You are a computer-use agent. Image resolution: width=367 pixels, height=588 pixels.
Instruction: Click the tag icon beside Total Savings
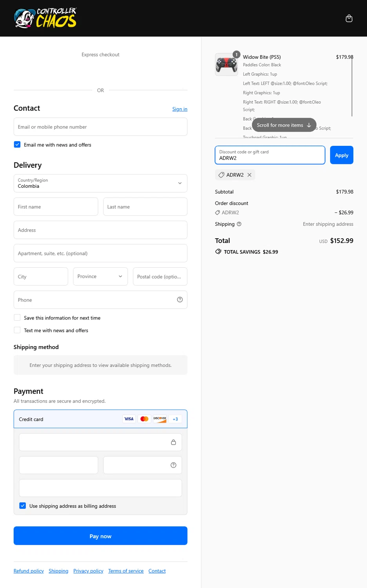pos(218,252)
